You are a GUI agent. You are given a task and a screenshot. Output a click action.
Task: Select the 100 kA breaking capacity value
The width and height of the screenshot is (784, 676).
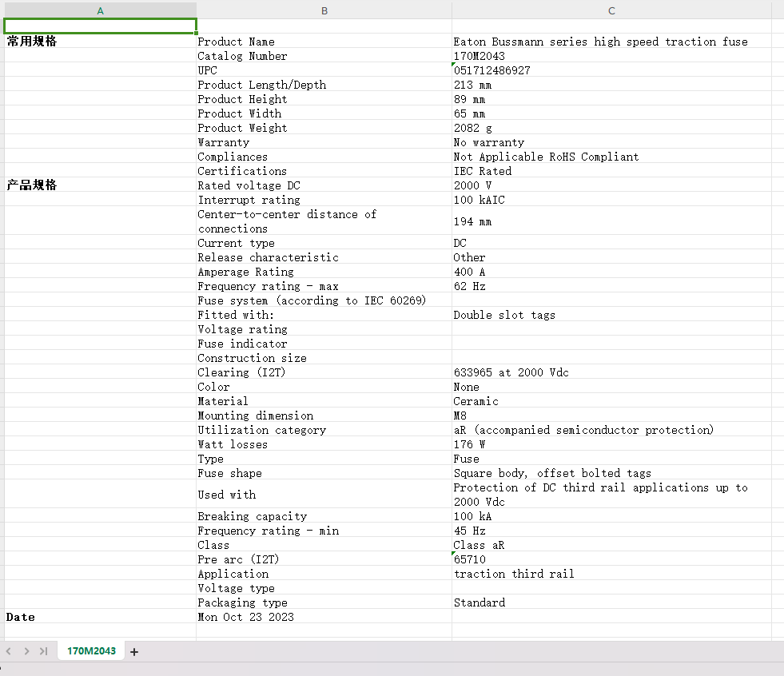click(611, 516)
